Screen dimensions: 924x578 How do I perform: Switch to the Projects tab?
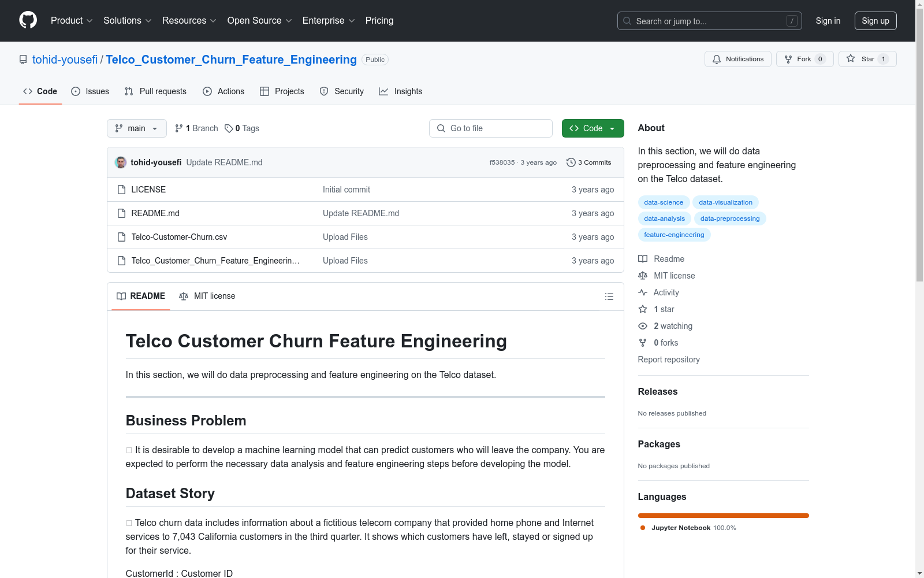click(x=282, y=91)
